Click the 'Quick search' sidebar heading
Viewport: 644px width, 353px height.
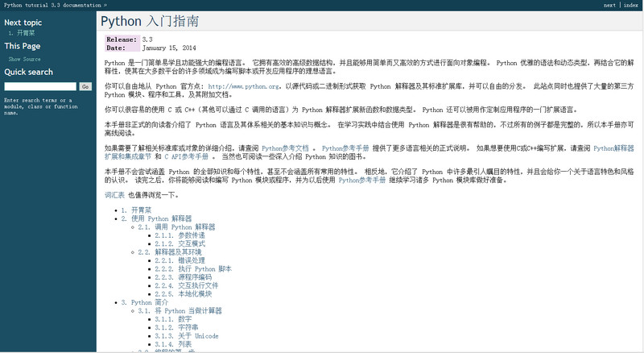tap(28, 72)
